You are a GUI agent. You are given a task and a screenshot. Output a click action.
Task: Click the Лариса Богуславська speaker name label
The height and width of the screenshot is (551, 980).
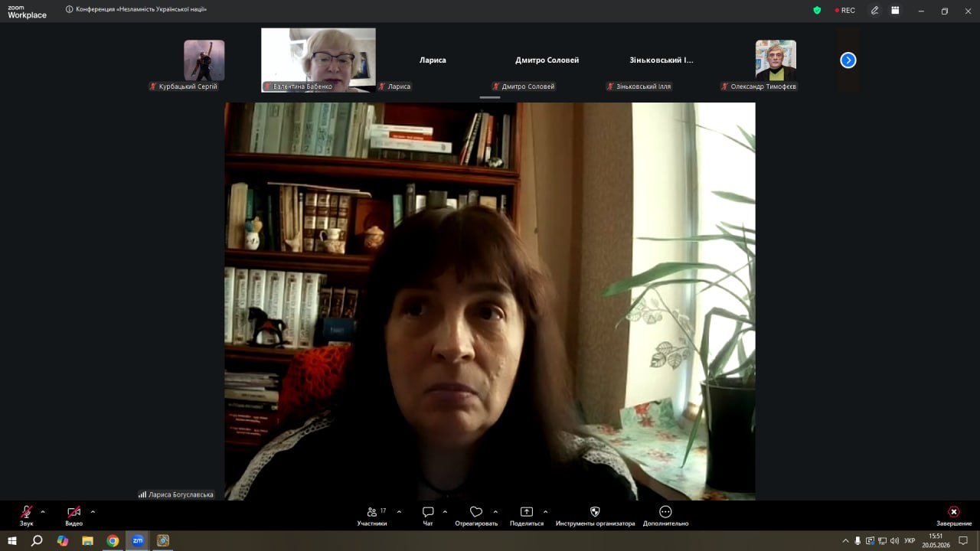pos(177,494)
